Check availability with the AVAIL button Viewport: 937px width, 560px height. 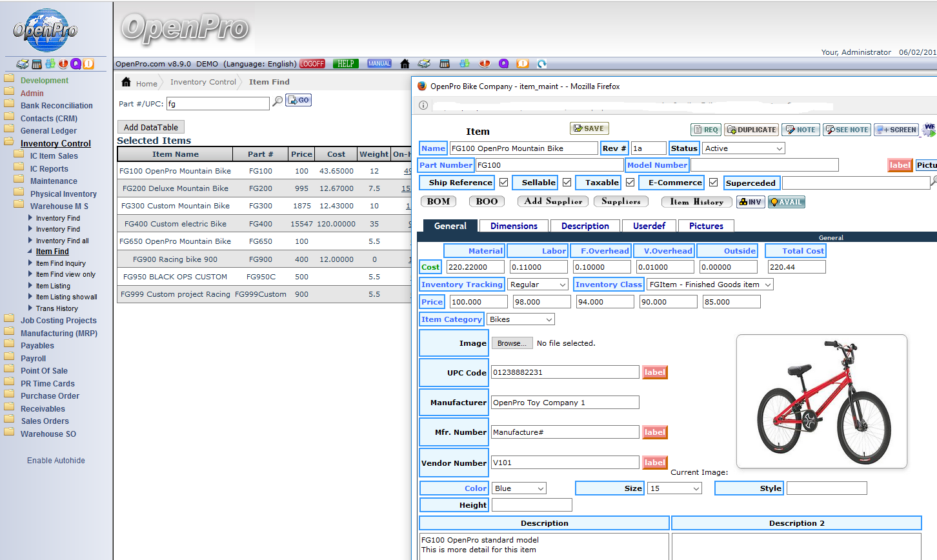pos(787,202)
